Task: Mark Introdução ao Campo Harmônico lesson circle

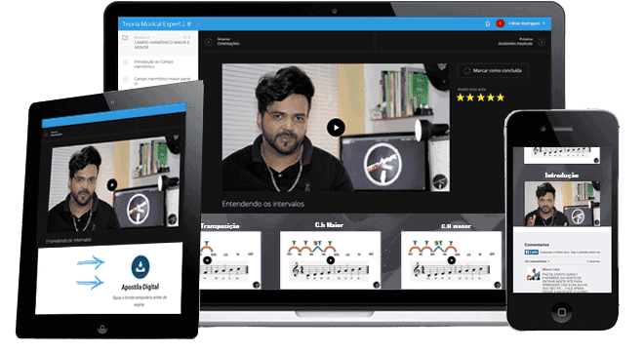Action: (x=125, y=62)
